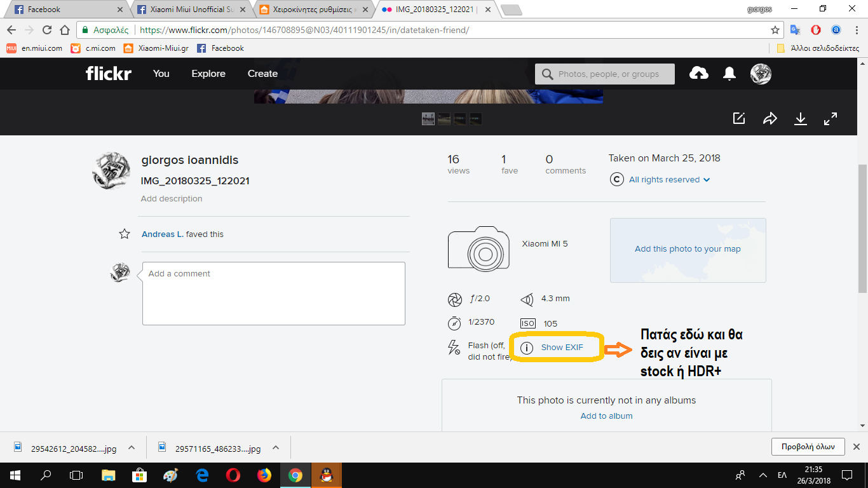Expand photo to full screen view

point(831,118)
